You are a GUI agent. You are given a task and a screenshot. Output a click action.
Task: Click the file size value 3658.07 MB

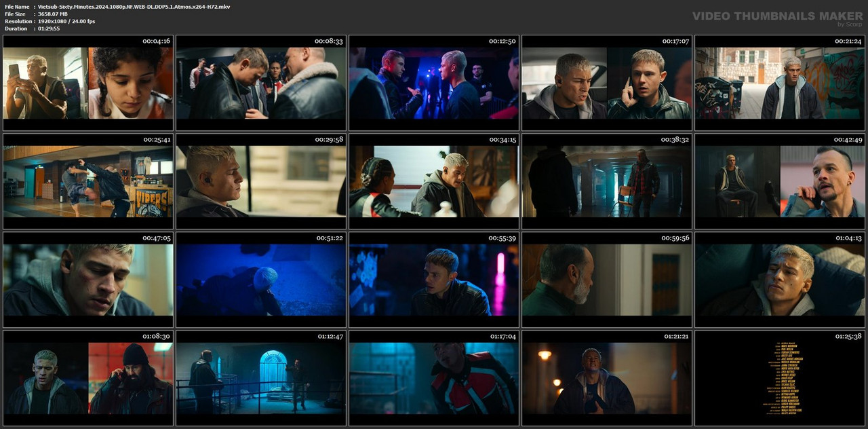pos(53,14)
